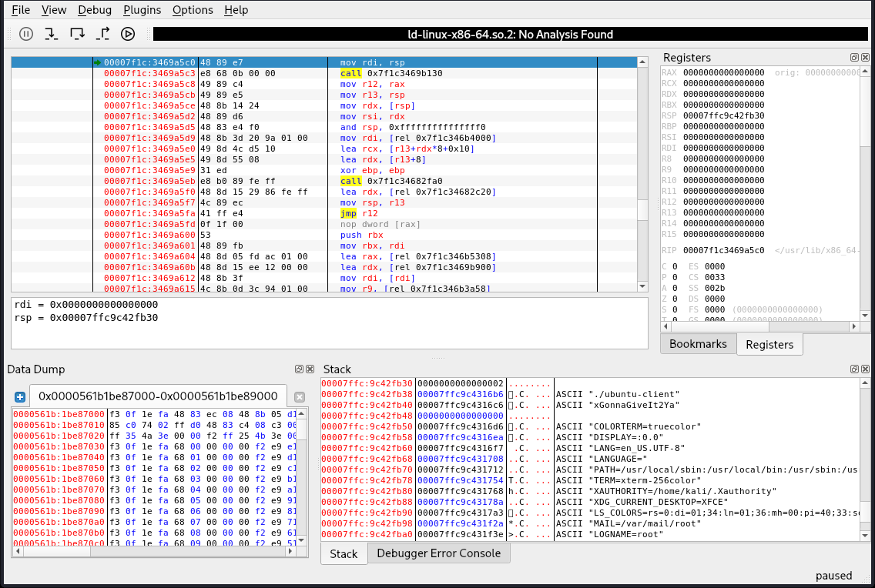Viewport: 875px width, 588px height.
Task: Click the down arrow of disassembly scrollbar
Action: (642, 286)
